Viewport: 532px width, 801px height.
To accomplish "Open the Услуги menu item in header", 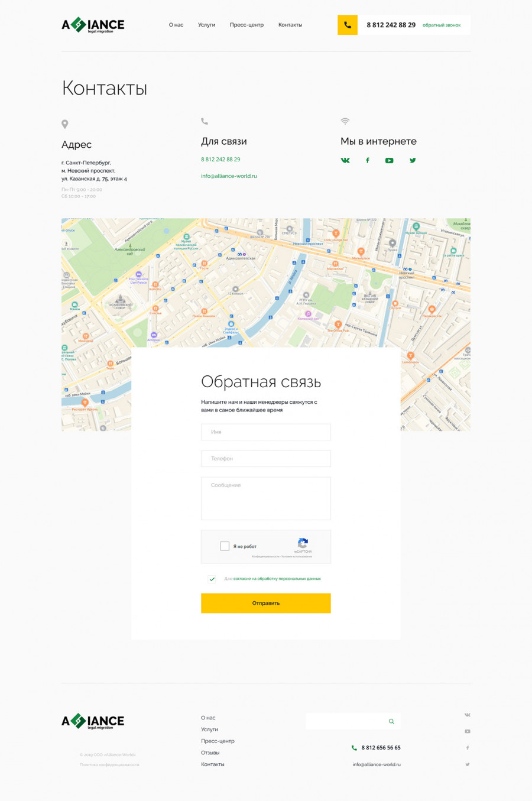I will [x=206, y=25].
